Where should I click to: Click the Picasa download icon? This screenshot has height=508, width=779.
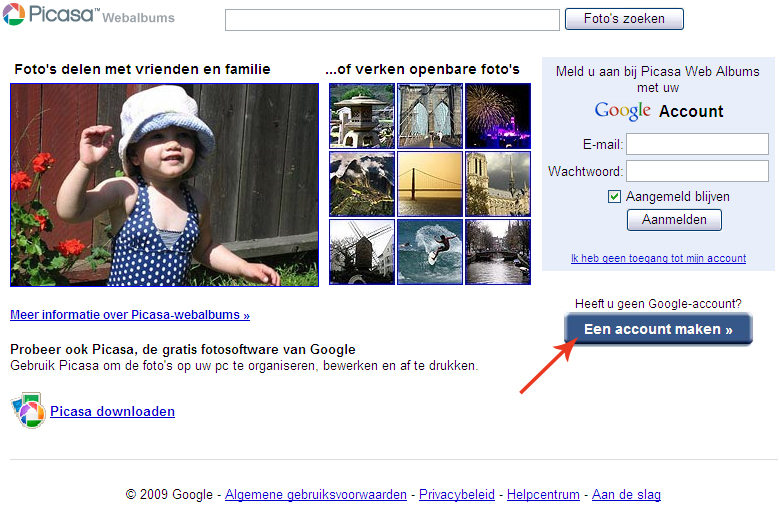(x=27, y=411)
